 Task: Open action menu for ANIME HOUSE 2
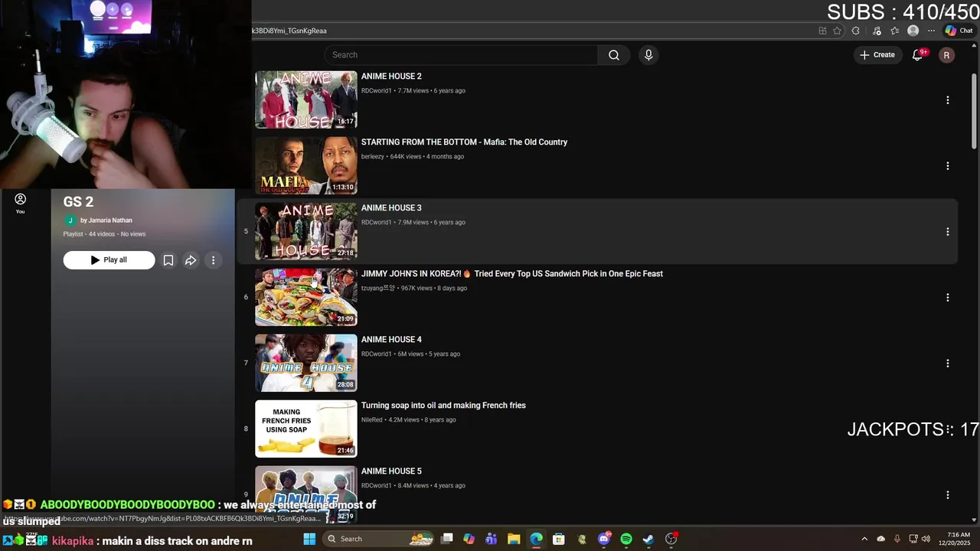coord(948,100)
